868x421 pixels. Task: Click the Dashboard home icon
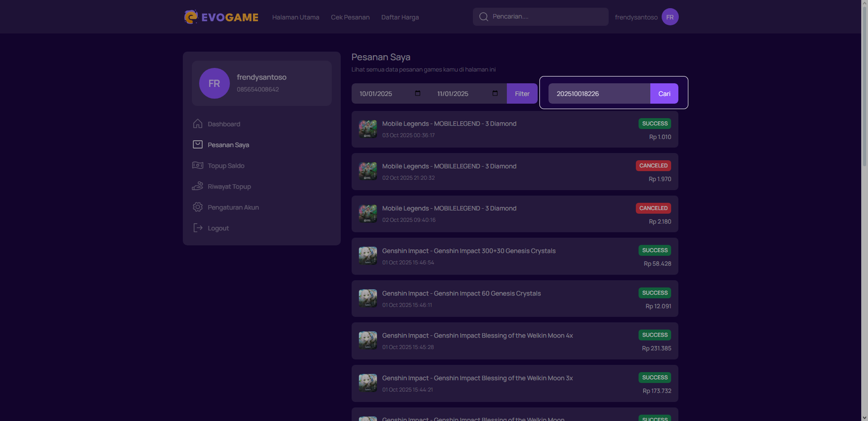pyautogui.click(x=197, y=124)
